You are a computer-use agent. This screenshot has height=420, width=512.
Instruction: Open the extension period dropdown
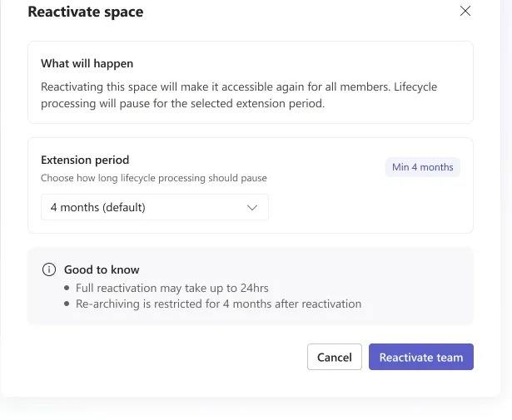click(x=155, y=207)
